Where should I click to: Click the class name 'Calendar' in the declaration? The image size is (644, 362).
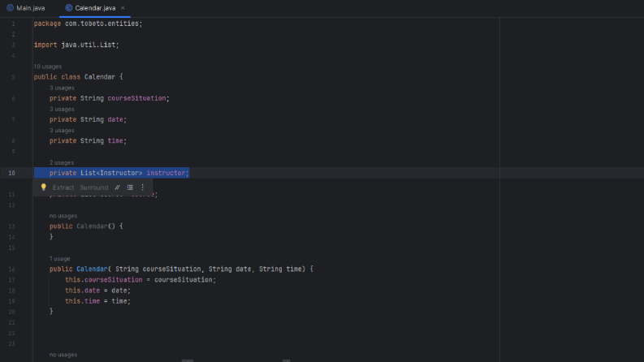coord(100,77)
